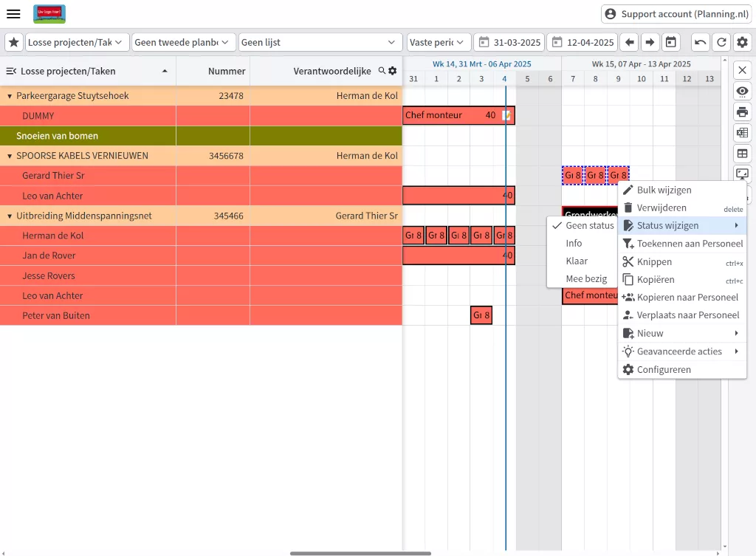Set the status to 'Klaar'
Screen dimensions: 756x556
577,261
